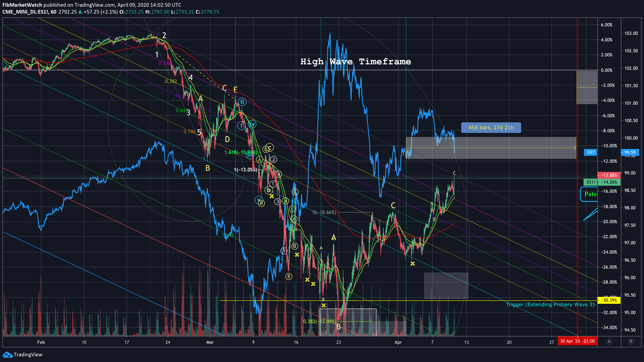Click the 0(-18.66%) fib label
644x362 pixels.
pos(324,212)
